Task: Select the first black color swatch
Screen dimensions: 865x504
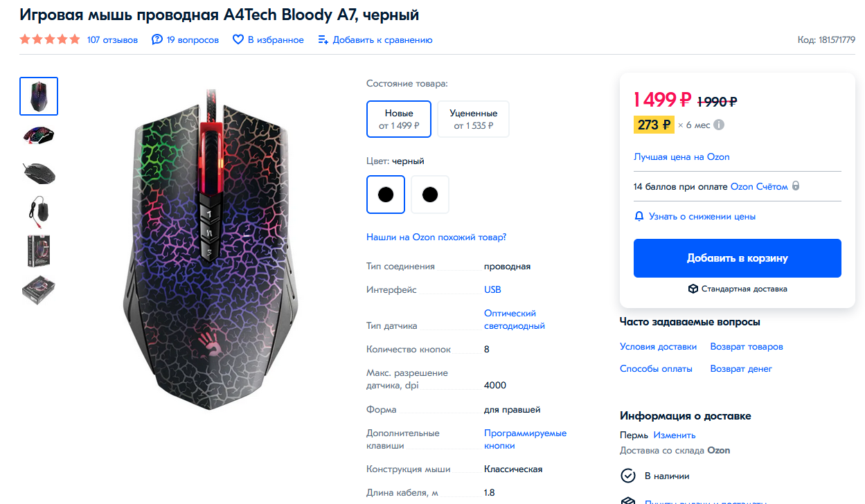Action: pyautogui.click(x=386, y=195)
